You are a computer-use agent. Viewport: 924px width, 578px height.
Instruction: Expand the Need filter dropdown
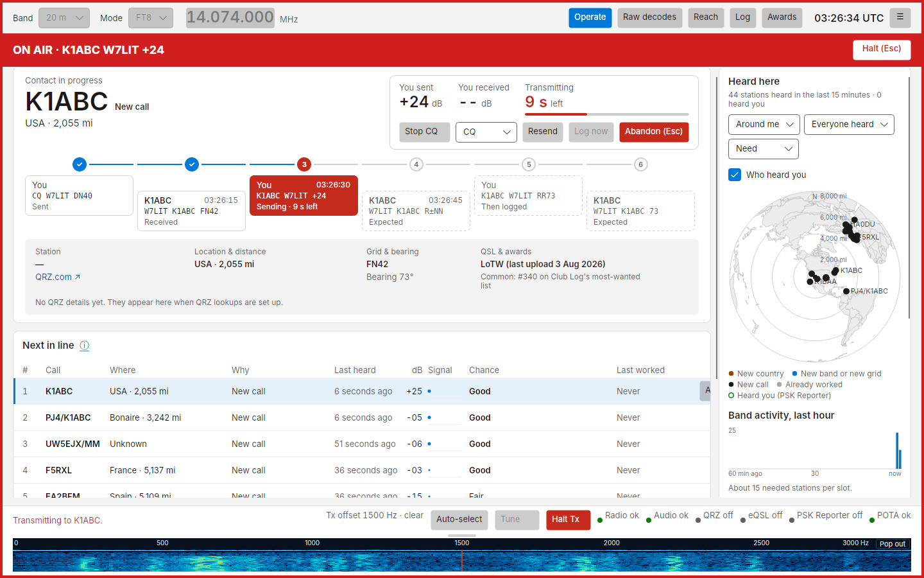pyautogui.click(x=764, y=149)
